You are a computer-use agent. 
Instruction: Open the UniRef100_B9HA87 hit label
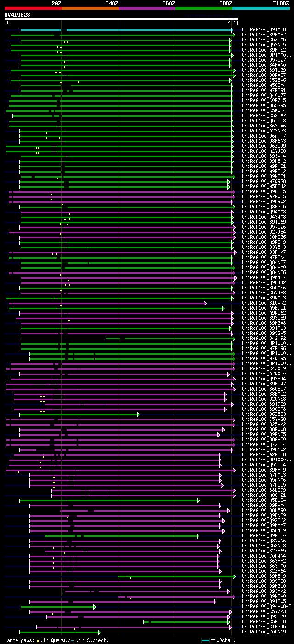click(264, 34)
